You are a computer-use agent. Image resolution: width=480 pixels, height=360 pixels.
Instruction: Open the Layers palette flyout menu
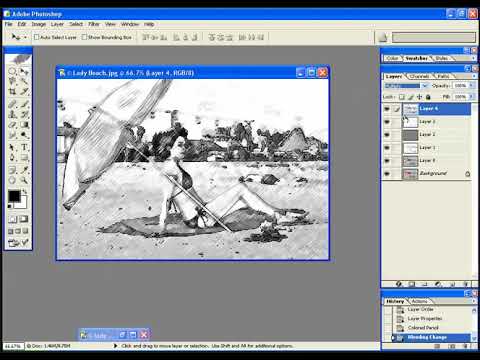tap(474, 76)
